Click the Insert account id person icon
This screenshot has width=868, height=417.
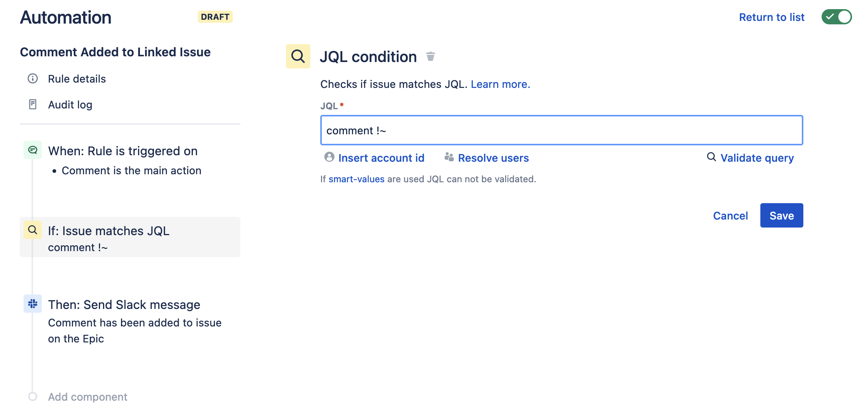click(x=329, y=157)
